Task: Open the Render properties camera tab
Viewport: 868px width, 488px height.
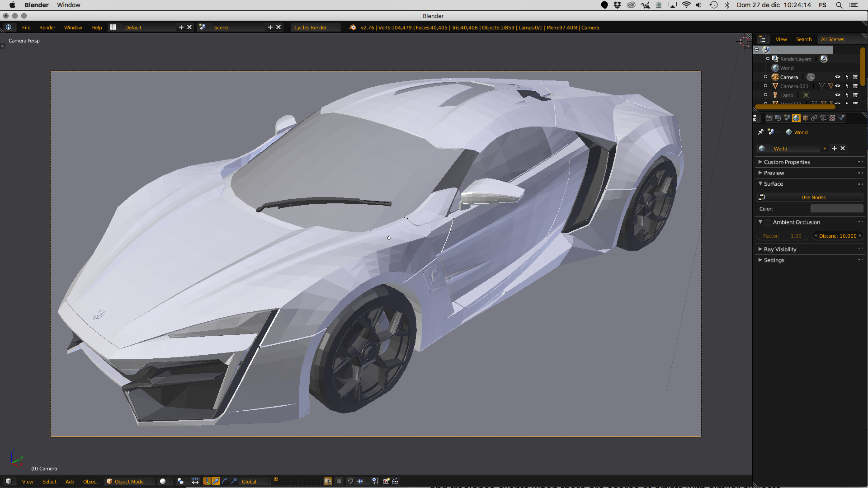Action: click(769, 118)
